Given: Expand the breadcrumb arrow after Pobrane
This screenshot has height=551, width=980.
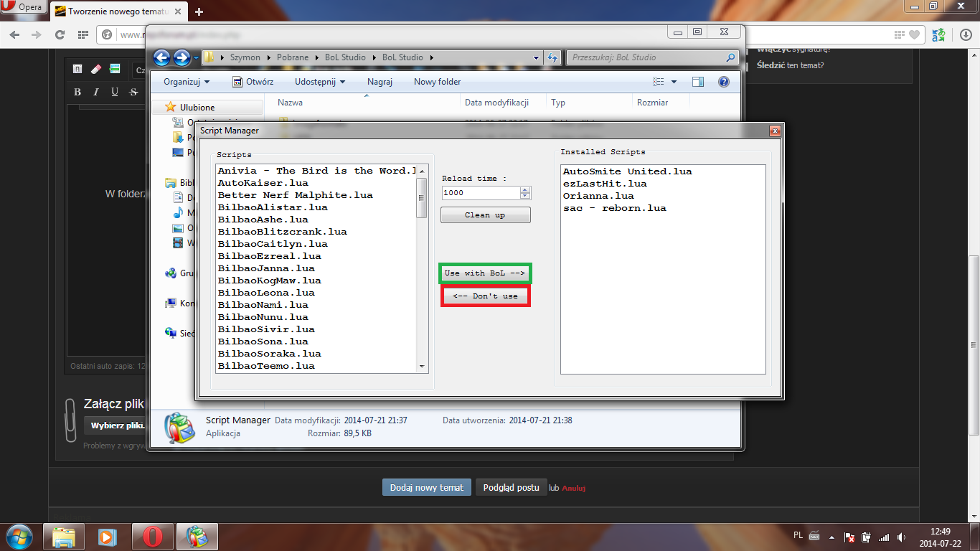Looking at the screenshot, I should 316,57.
